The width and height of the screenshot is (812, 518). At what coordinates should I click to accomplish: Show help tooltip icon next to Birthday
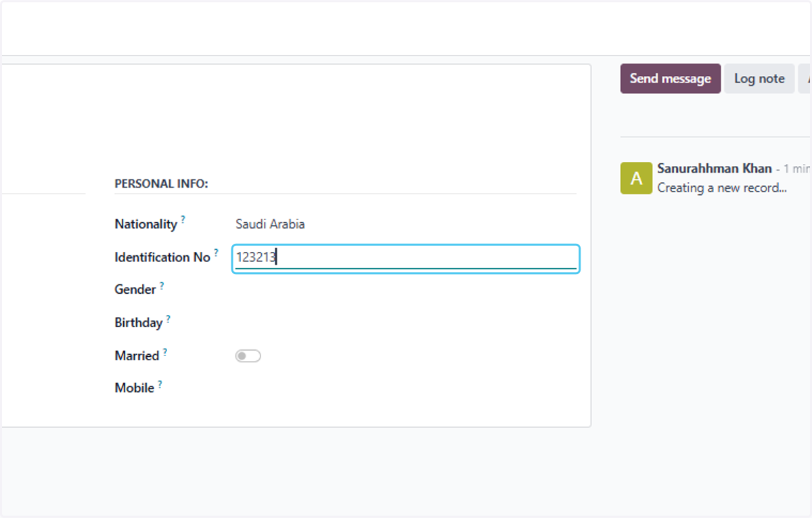coord(168,318)
